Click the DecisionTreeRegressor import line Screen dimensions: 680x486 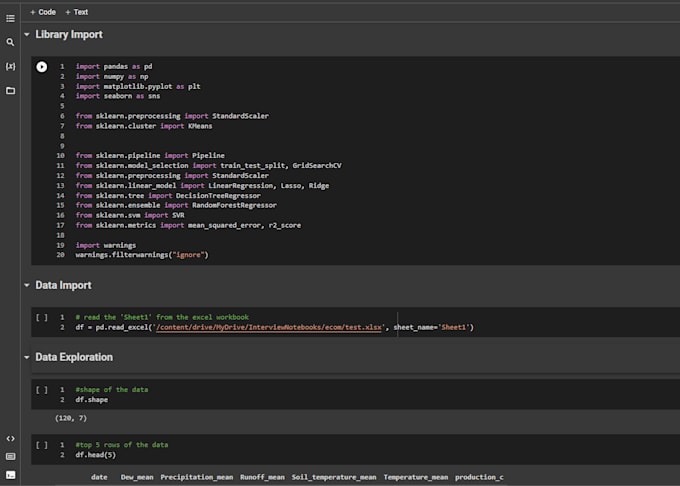click(168, 196)
